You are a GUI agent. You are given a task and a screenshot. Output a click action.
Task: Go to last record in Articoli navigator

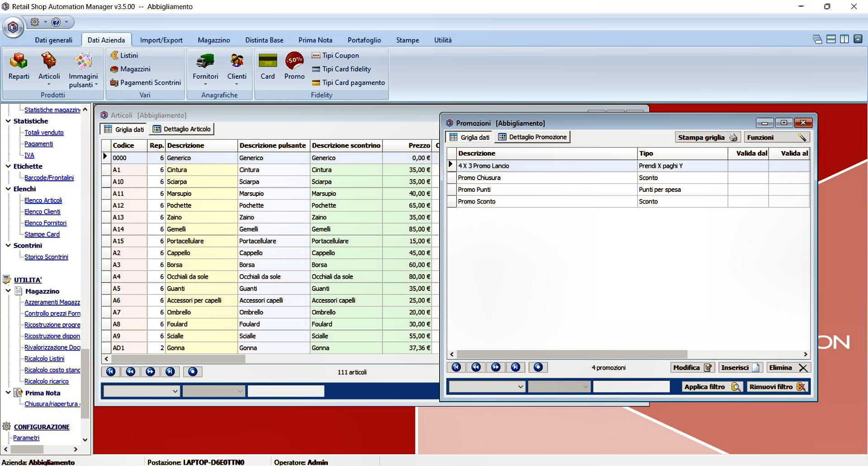point(170,372)
